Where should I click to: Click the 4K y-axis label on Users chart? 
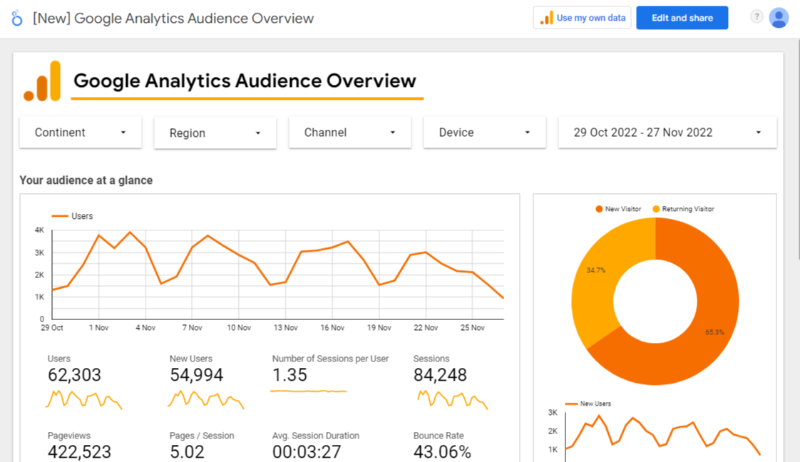(x=39, y=230)
